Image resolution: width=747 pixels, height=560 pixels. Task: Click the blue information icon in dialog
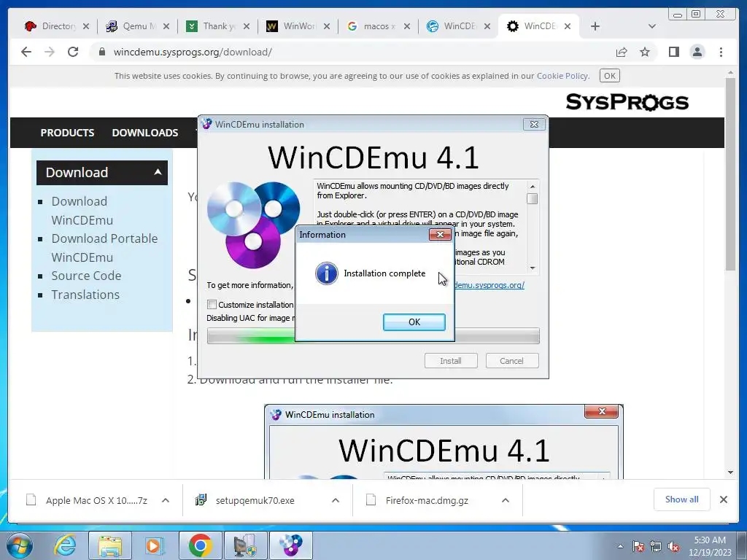pyautogui.click(x=327, y=273)
